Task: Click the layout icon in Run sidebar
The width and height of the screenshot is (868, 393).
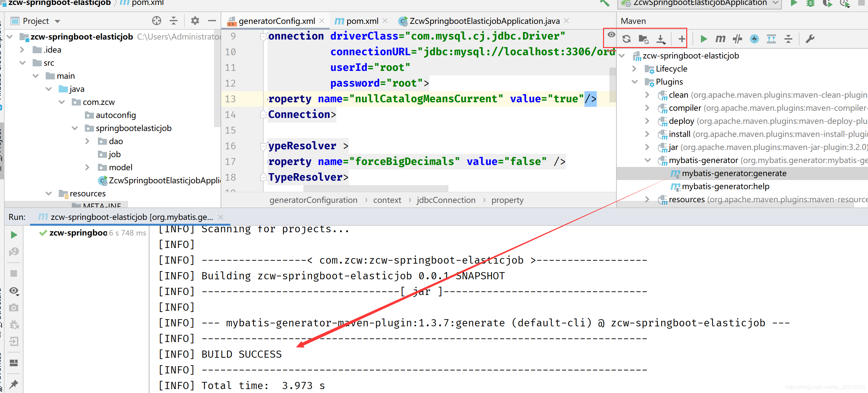Action: pyautogui.click(x=14, y=363)
